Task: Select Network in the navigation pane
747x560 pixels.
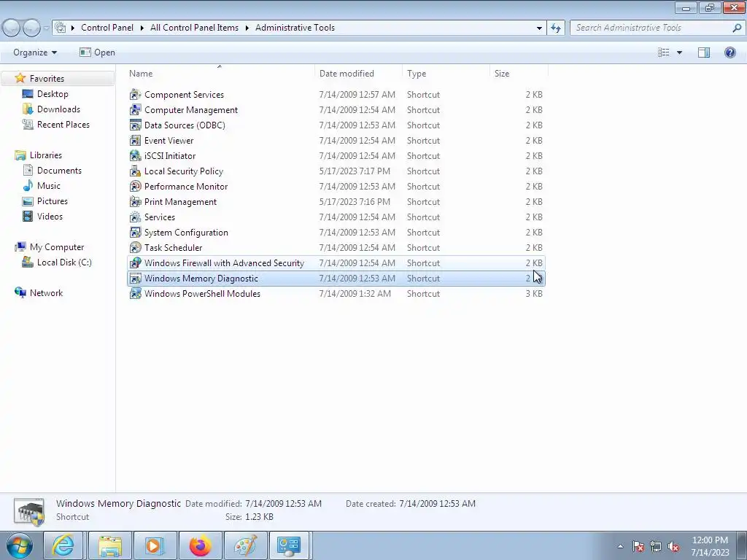Action: [x=46, y=293]
